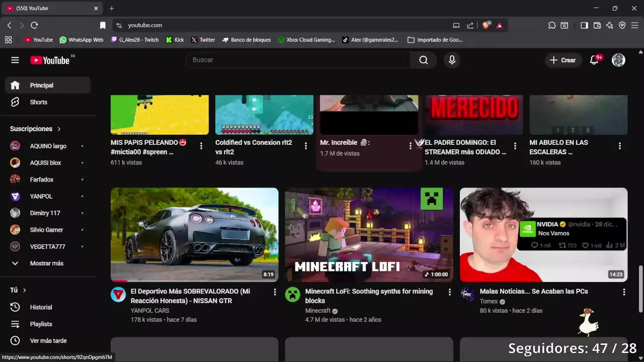Click the page vertical scrollbar thumb
The image size is (644, 362).
point(640,288)
